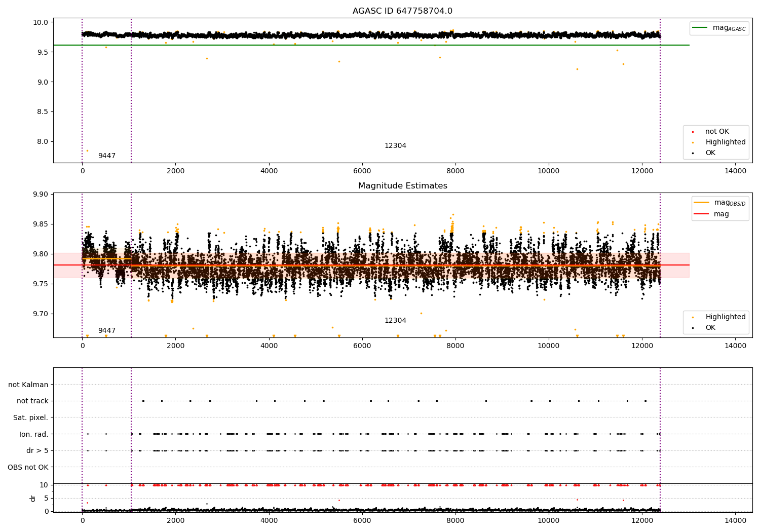
Task: Click 'Highlighted' legend entry in Magnitude Estimates plot
Action: tap(726, 317)
